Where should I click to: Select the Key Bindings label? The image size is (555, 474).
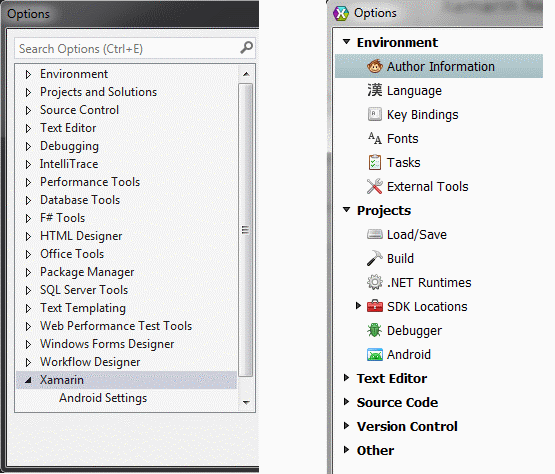(423, 115)
